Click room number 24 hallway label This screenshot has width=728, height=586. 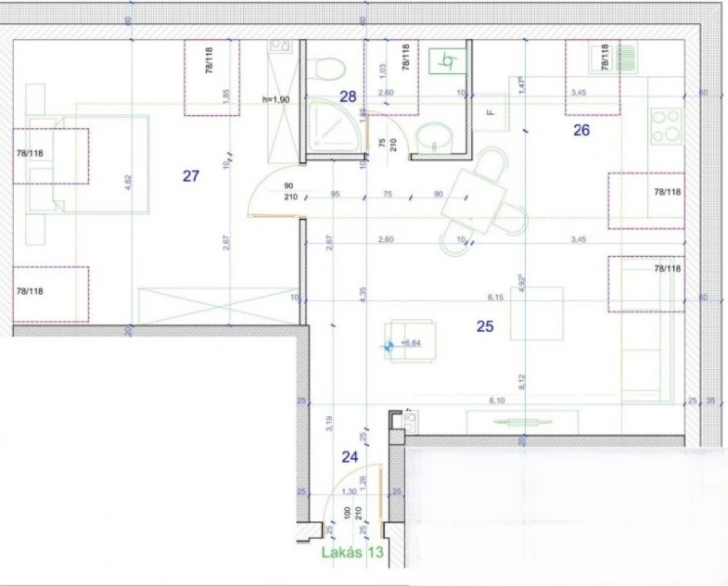click(x=349, y=457)
